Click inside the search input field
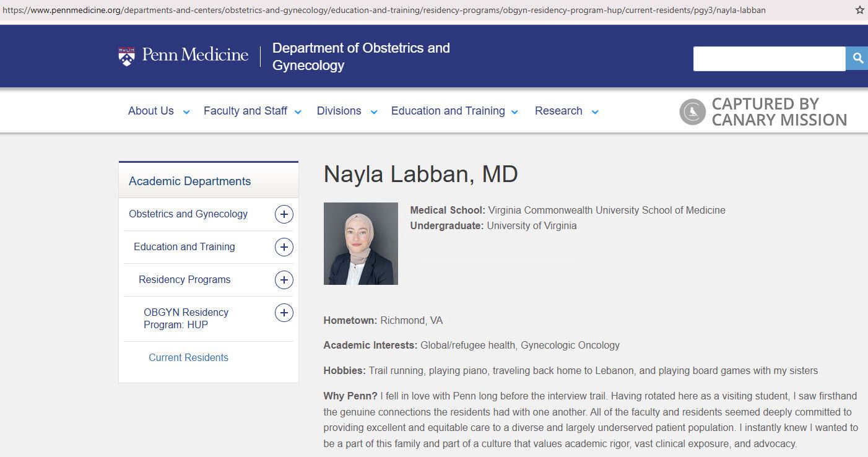Viewport: 868px width, 457px height. click(769, 58)
